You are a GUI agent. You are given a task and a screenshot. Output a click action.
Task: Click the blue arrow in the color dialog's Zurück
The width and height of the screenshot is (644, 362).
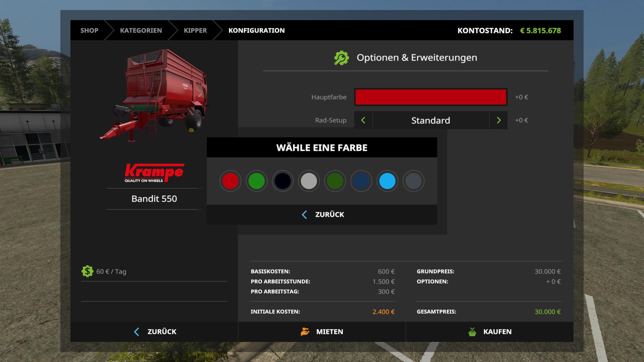tap(305, 215)
